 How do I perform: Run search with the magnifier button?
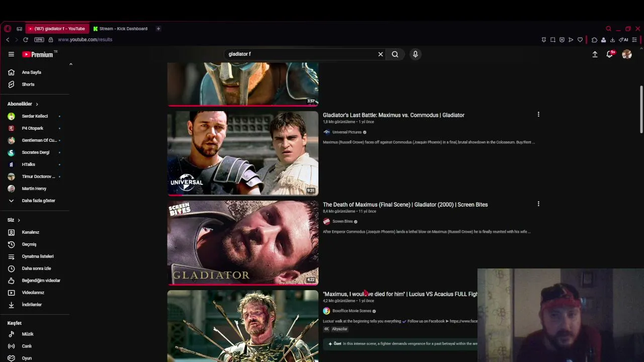click(395, 54)
